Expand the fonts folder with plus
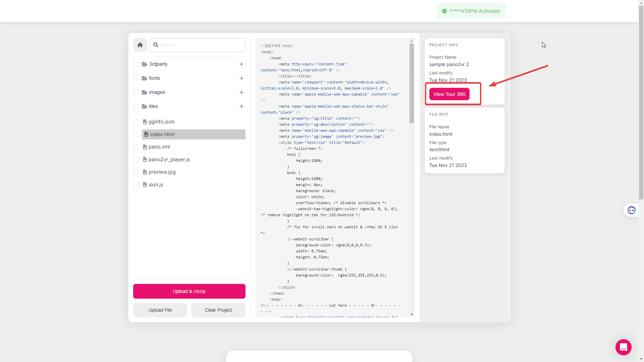Image resolution: width=644 pixels, height=362 pixels. (241, 78)
